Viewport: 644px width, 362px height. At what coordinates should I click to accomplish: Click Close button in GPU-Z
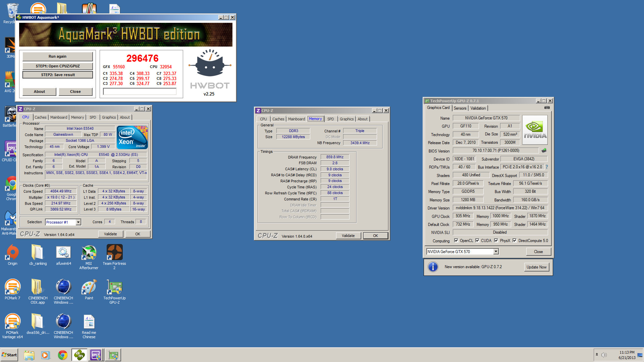point(538,252)
